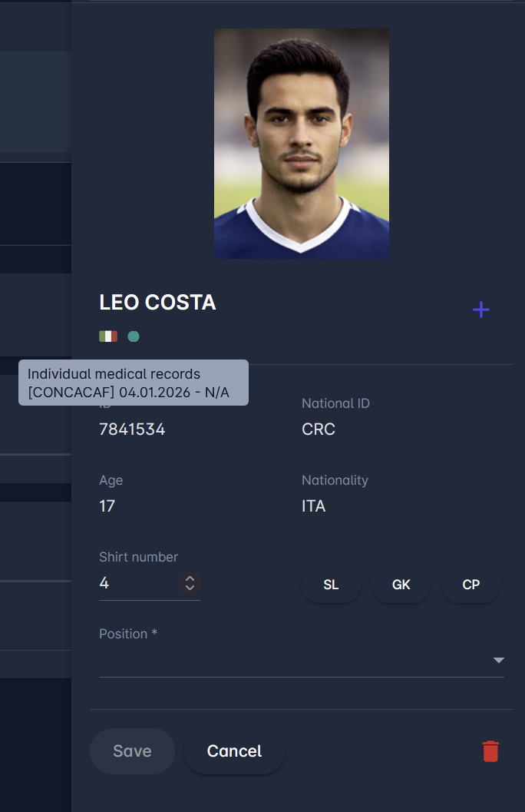Screen dimensions: 525x812
Task: Click the LEO COSTA name heading
Action: pyautogui.click(x=158, y=303)
